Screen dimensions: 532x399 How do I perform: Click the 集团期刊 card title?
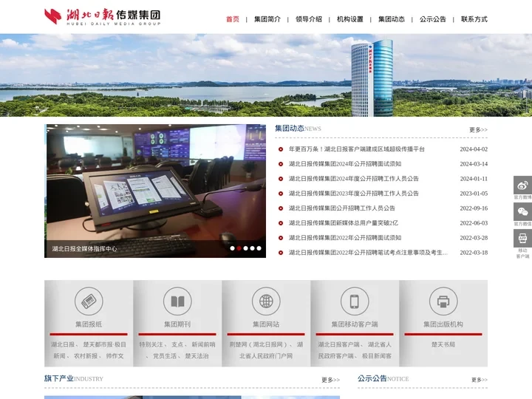177,324
